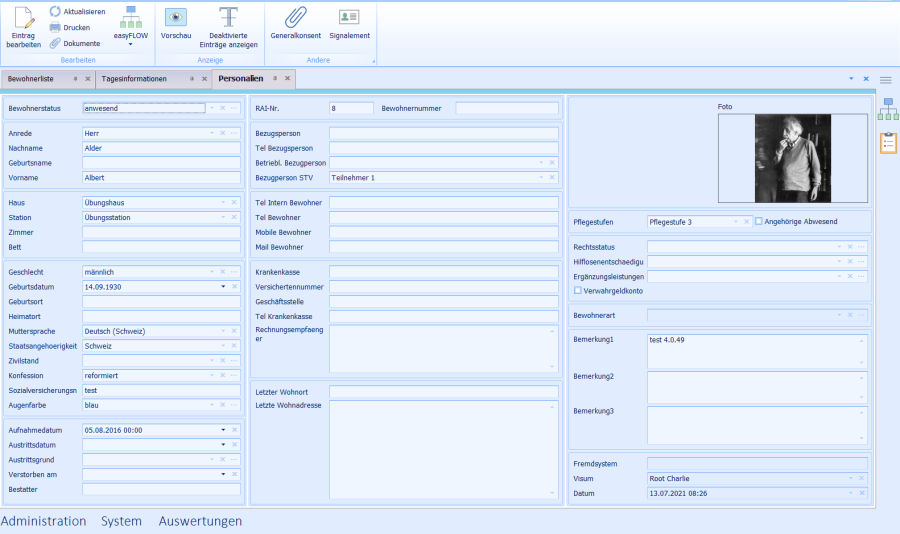Open the Drucken print function

click(x=55, y=27)
